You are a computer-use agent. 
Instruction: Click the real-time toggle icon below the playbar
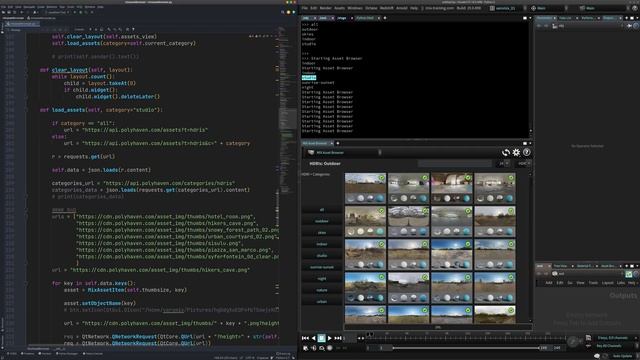(x=305, y=348)
